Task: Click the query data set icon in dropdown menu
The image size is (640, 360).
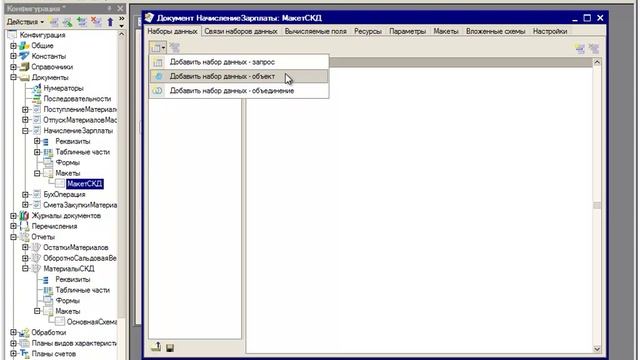Action: click(x=158, y=62)
